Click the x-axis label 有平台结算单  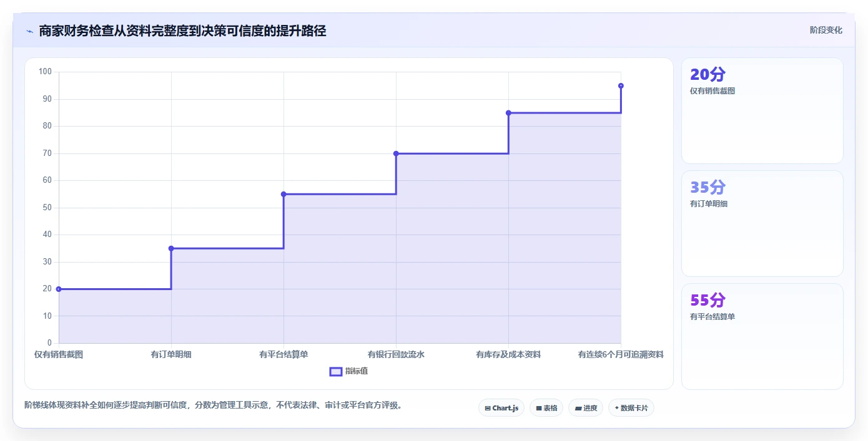click(284, 354)
